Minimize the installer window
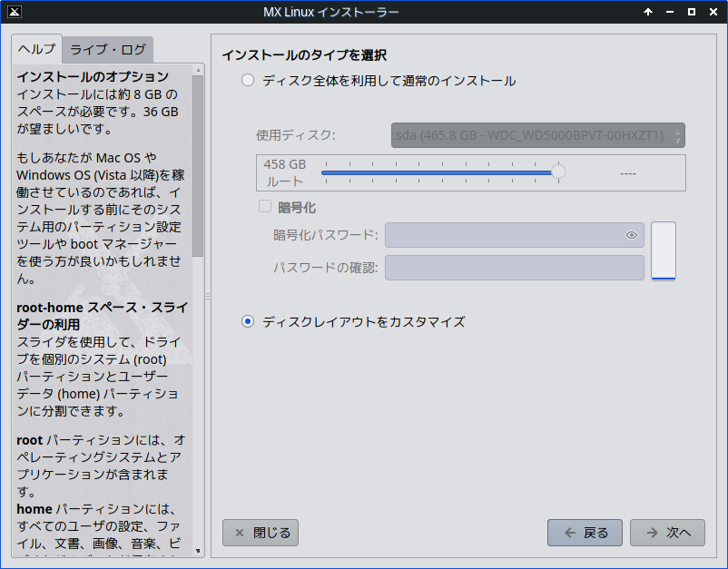The height and width of the screenshot is (569, 728). coord(670,12)
